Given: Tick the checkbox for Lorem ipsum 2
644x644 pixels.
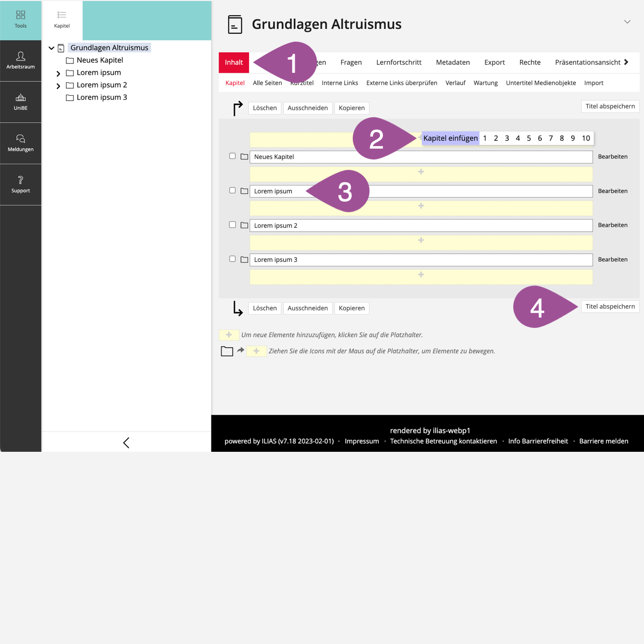Looking at the screenshot, I should (x=232, y=225).
